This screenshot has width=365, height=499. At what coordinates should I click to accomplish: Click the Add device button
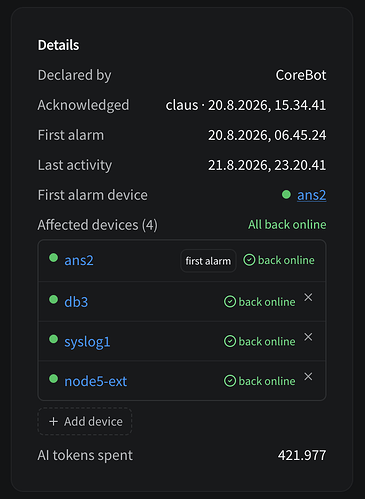85,421
